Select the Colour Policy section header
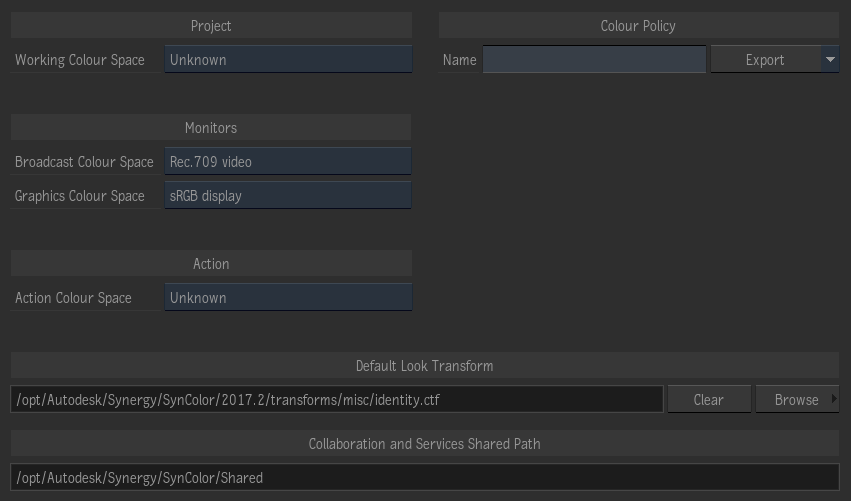This screenshot has width=851, height=501. (x=638, y=26)
